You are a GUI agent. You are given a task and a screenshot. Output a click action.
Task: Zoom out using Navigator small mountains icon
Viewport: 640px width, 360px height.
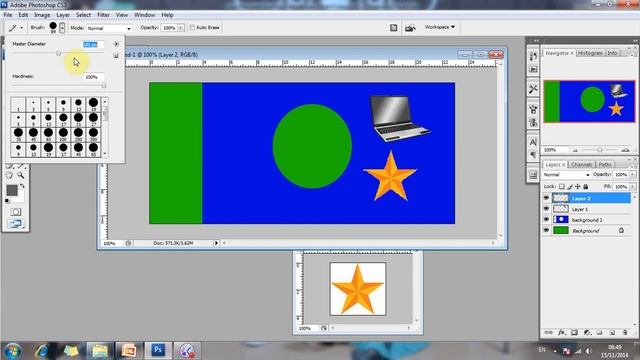tap(576, 150)
